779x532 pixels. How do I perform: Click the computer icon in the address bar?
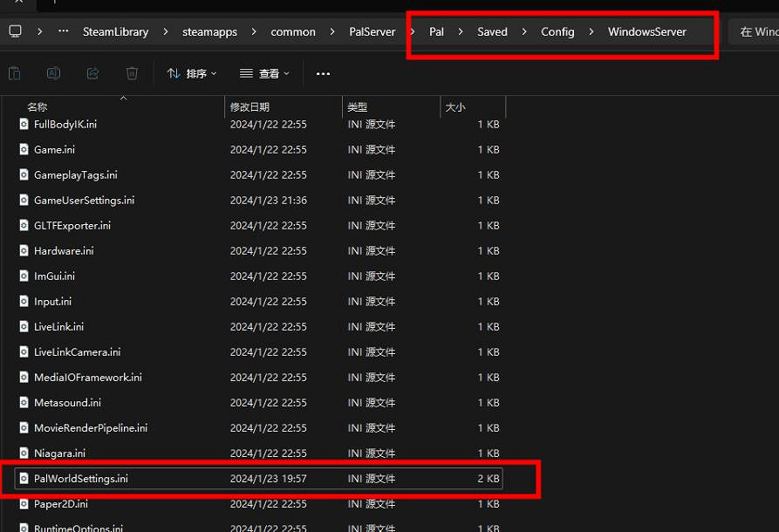tap(14, 31)
